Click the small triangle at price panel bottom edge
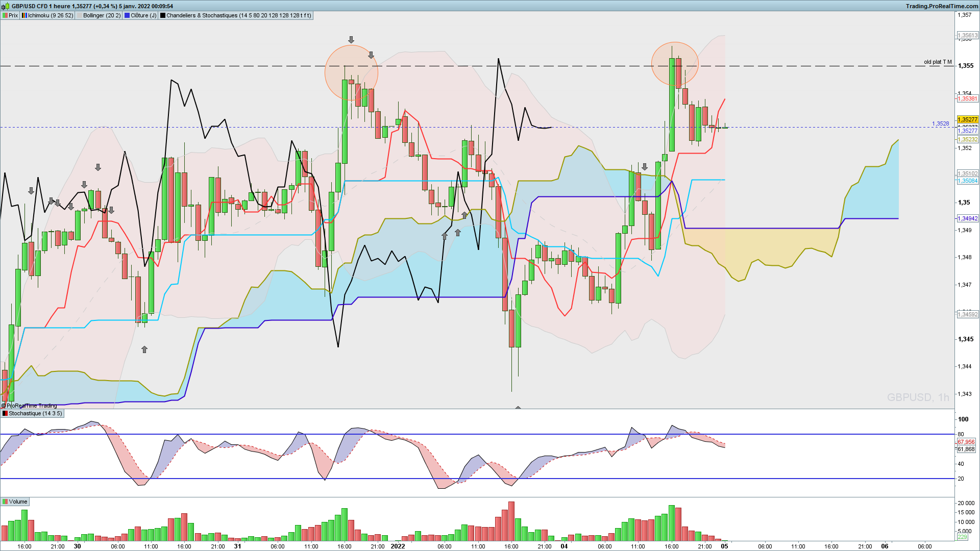This screenshot has width=980, height=551. (518, 407)
